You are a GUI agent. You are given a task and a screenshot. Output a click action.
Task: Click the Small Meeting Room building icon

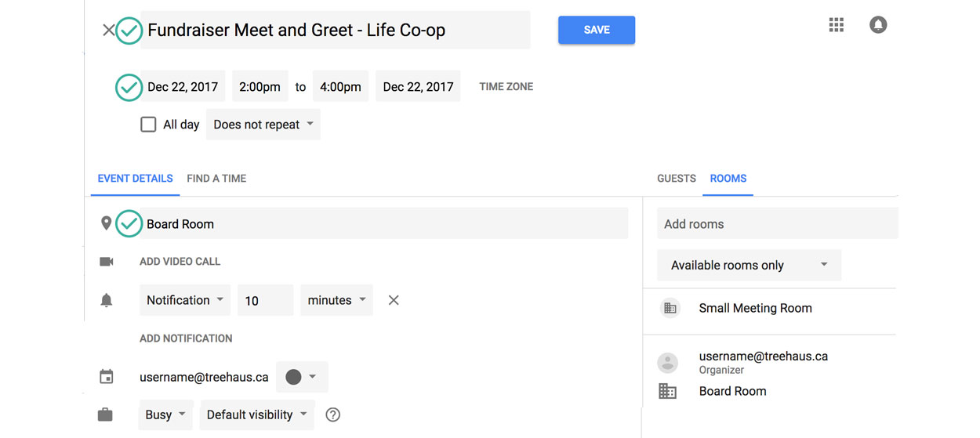(670, 308)
